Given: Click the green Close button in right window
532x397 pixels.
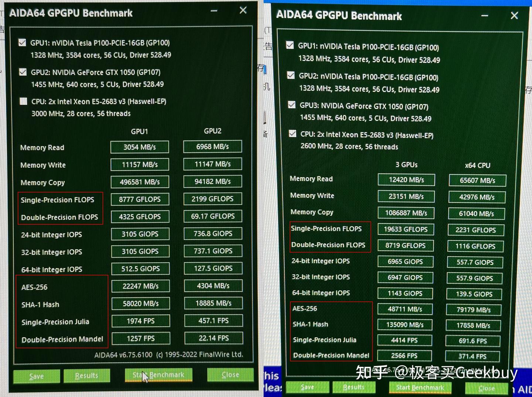Looking at the screenshot, I should 487,388.
